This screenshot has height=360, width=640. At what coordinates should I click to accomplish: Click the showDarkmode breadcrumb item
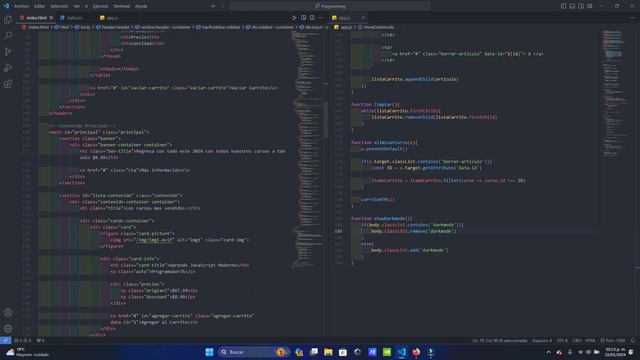[x=376, y=27]
